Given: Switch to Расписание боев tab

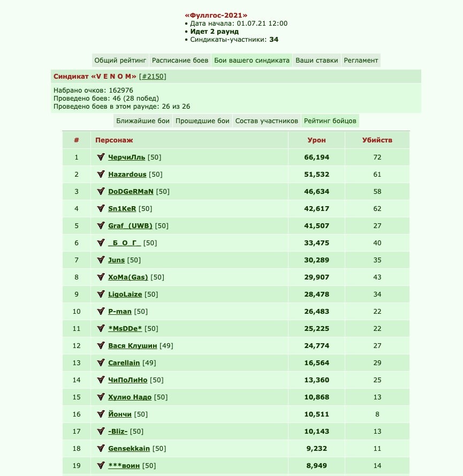Looking at the screenshot, I should pos(180,61).
